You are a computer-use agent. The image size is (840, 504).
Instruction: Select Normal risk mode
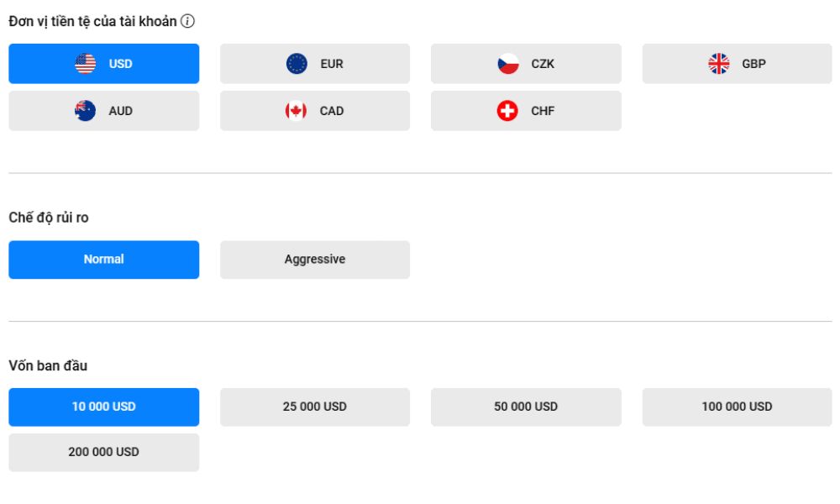coord(104,260)
